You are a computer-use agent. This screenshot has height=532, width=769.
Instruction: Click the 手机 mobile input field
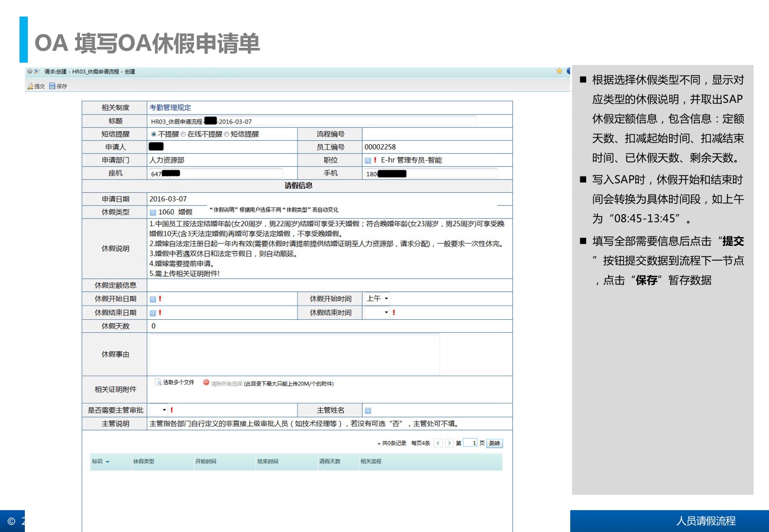pyautogui.click(x=430, y=173)
